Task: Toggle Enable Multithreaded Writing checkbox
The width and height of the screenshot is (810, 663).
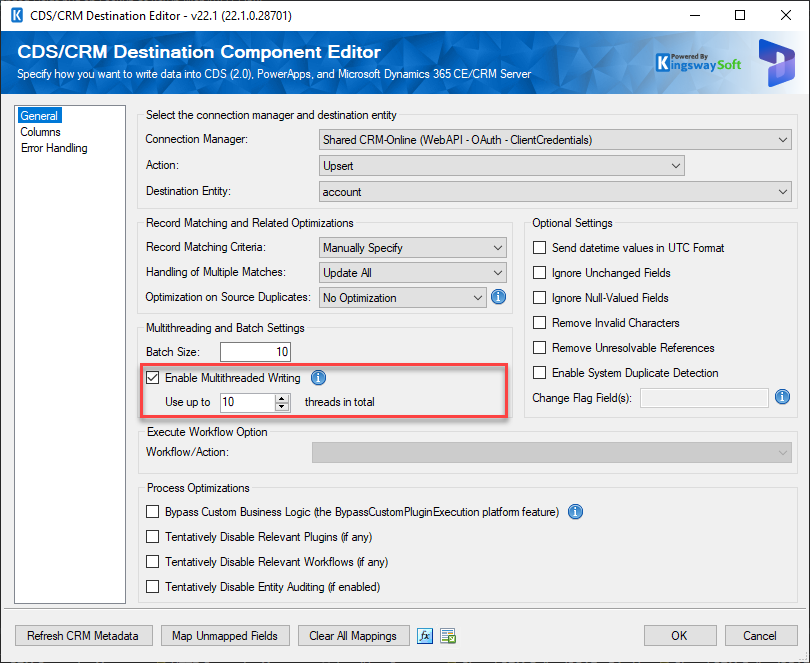Action: (152, 378)
